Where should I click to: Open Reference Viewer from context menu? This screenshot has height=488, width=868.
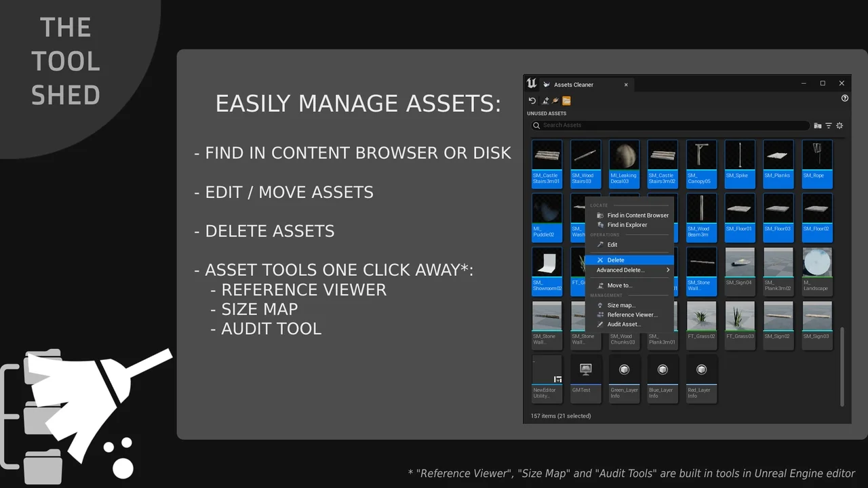pyautogui.click(x=632, y=314)
